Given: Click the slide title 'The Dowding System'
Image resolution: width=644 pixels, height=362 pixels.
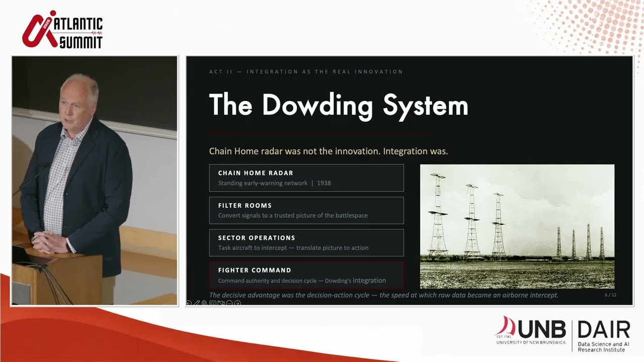Looking at the screenshot, I should [x=339, y=105].
